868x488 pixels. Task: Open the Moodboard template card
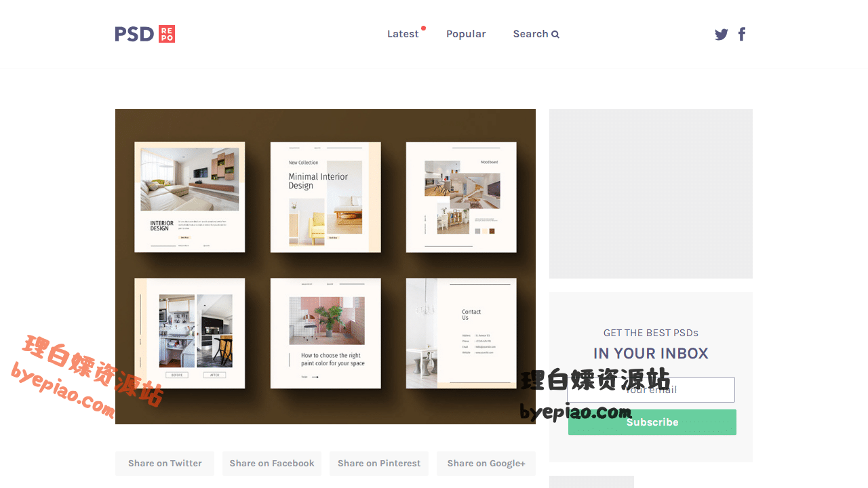point(461,197)
